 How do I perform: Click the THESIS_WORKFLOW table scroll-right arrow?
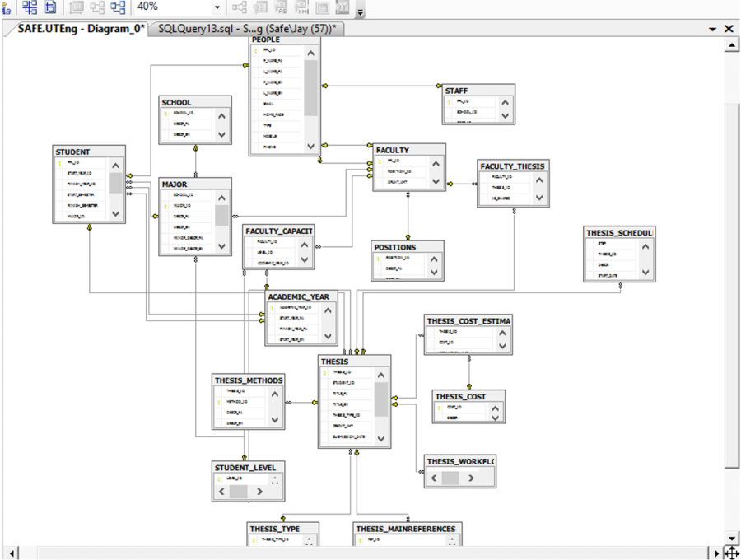[471, 478]
